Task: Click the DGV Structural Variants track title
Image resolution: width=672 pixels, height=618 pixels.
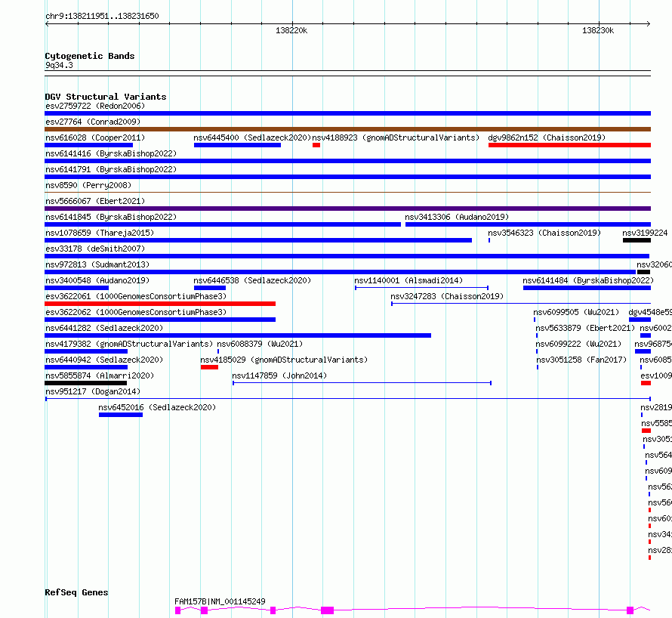Action: (106, 97)
